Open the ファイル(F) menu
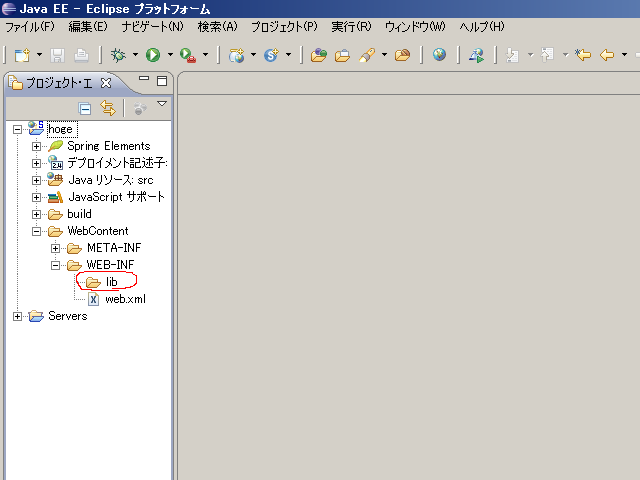The width and height of the screenshot is (640, 480). tap(30, 26)
